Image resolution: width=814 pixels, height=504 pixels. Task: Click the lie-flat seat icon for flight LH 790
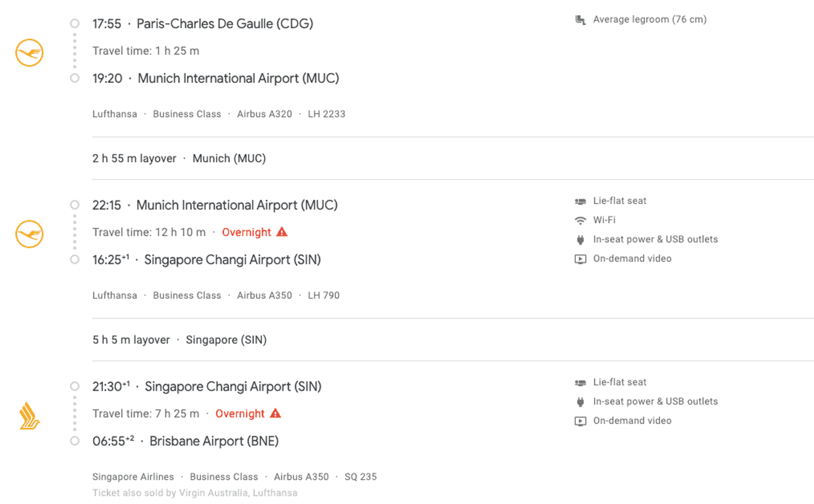[580, 201]
